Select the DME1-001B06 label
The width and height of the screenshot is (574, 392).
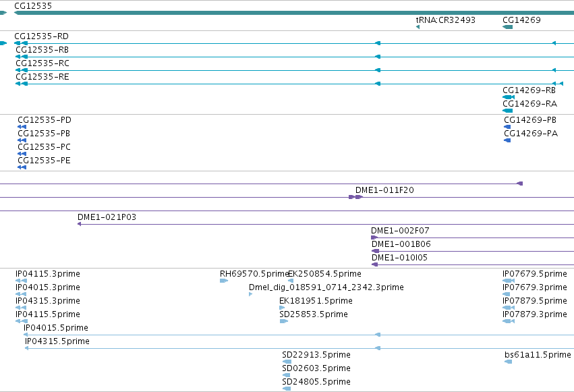(x=401, y=244)
